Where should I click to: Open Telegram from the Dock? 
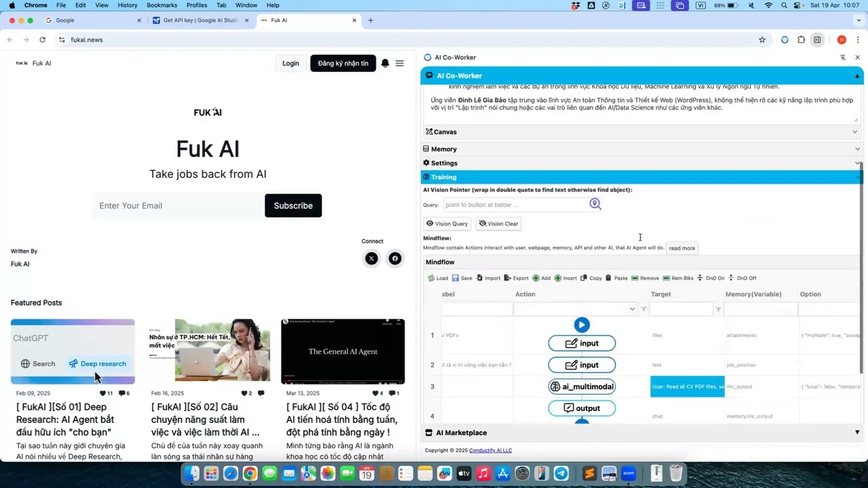coord(561,473)
